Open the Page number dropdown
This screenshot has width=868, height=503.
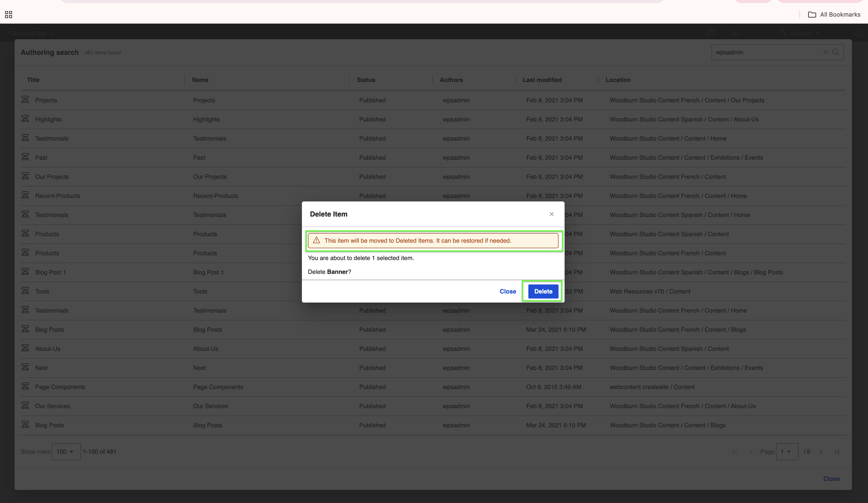[x=787, y=452]
